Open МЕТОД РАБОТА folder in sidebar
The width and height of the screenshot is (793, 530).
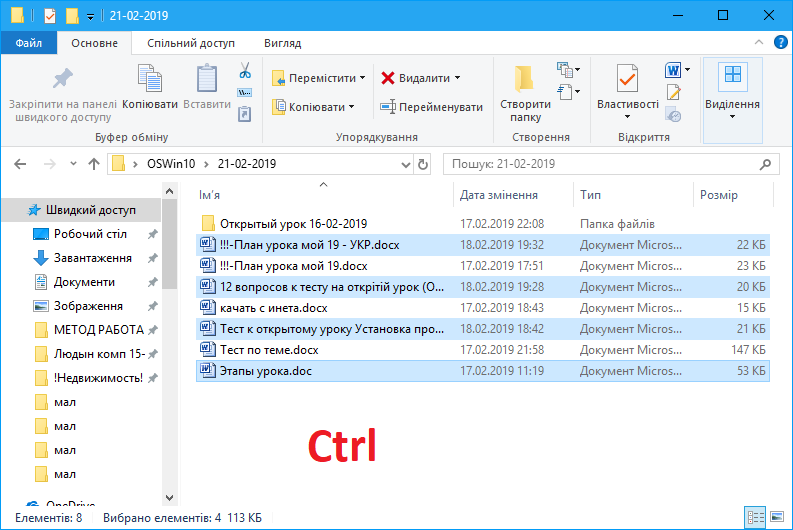tap(99, 330)
